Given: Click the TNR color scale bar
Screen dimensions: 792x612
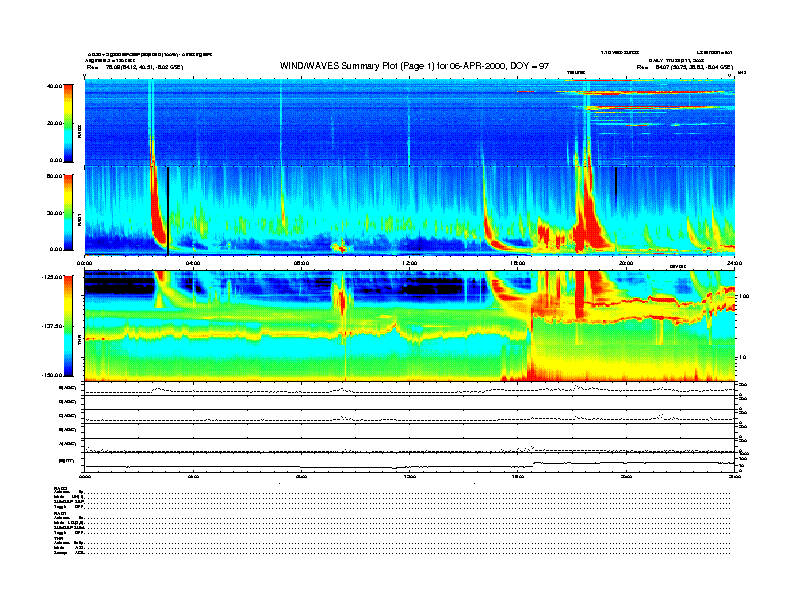Looking at the screenshot, I should [x=68, y=326].
